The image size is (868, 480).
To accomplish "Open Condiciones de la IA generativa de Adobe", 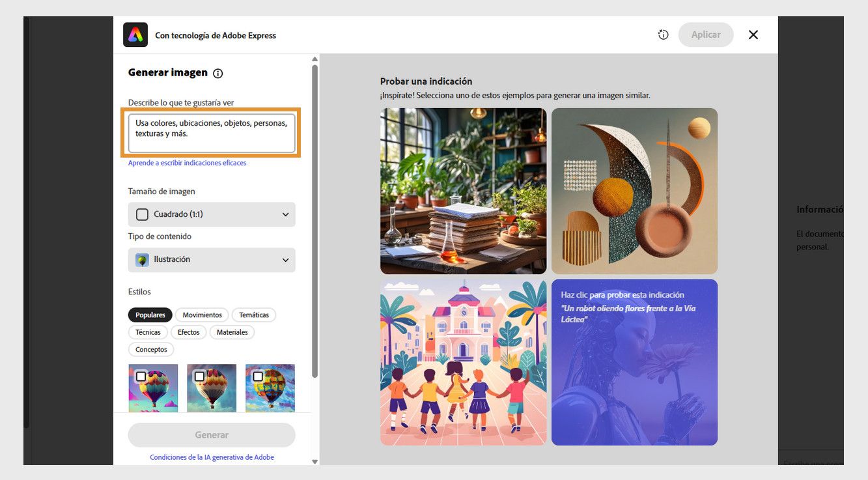I will coord(211,457).
